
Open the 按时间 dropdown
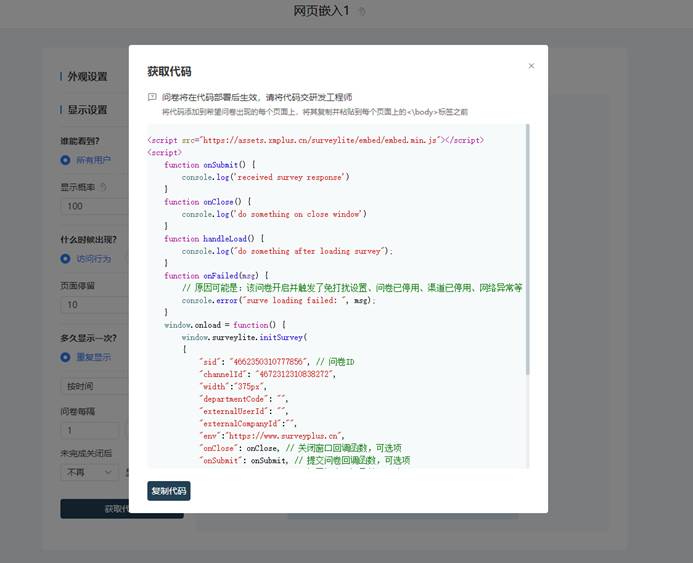(94, 386)
